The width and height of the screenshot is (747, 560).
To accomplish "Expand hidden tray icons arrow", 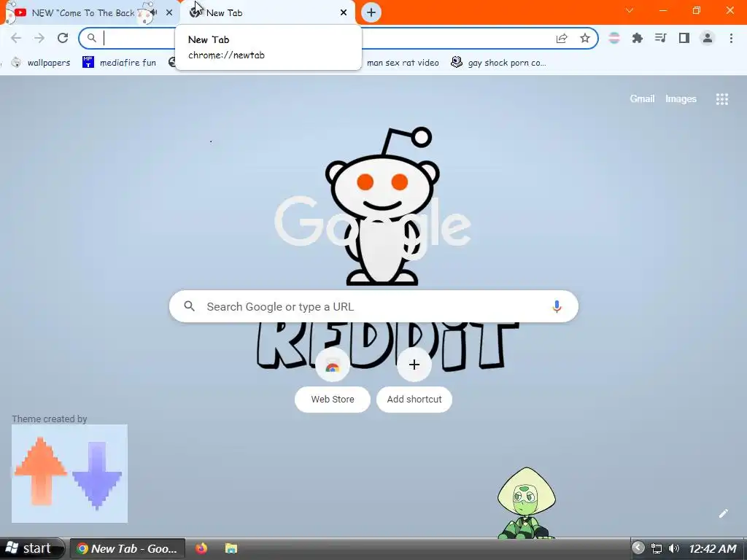I will [638, 548].
